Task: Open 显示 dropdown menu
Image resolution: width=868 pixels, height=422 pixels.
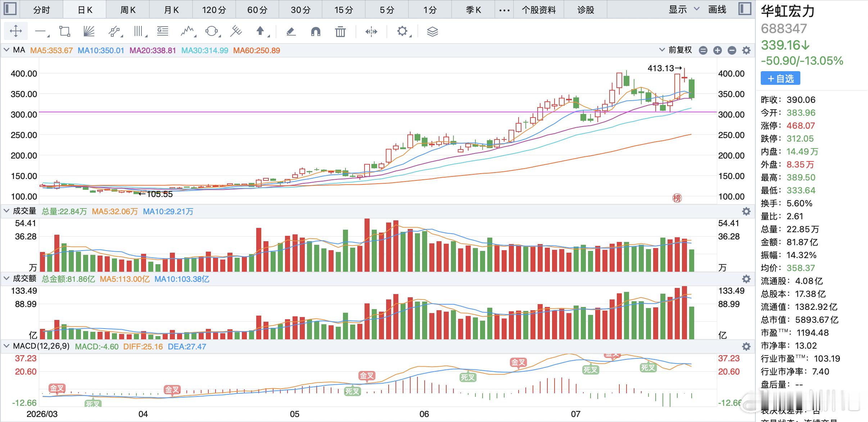Action: (x=684, y=9)
